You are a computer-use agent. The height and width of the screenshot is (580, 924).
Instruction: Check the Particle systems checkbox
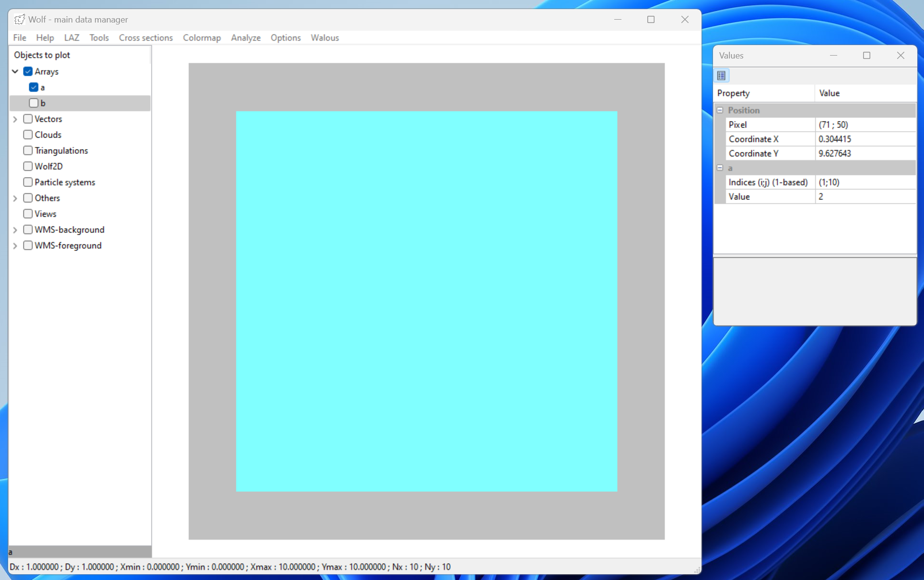[x=28, y=182]
